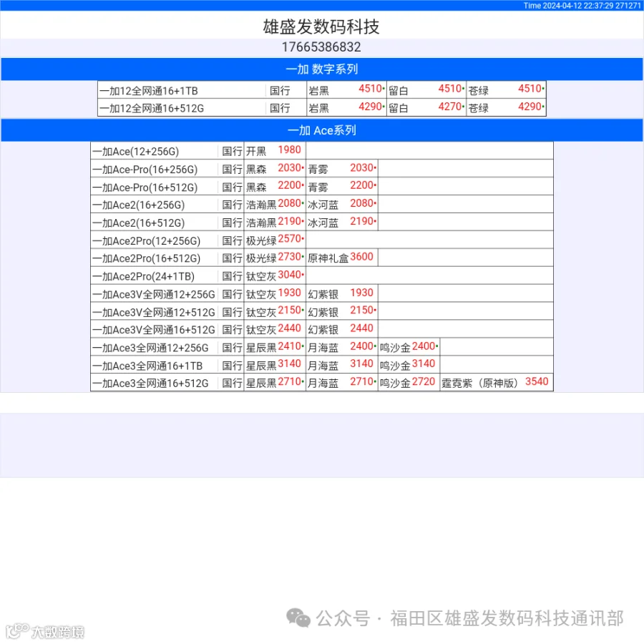Screen dimensions: 644x644
Task: Click 黑森 price 2030
Action: click(290, 168)
